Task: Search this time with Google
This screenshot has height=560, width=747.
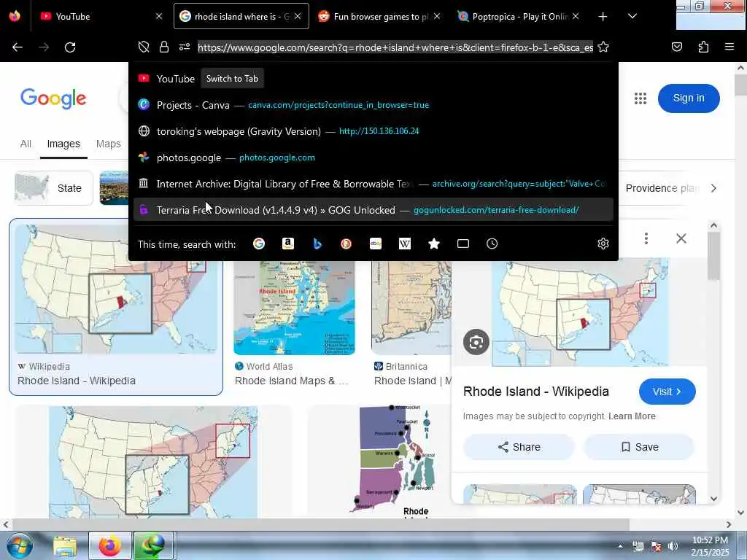Action: click(259, 244)
